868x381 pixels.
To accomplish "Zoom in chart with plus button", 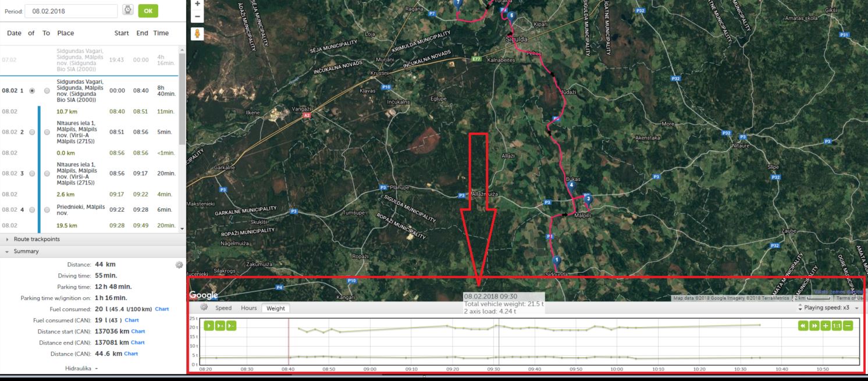I will [x=826, y=326].
